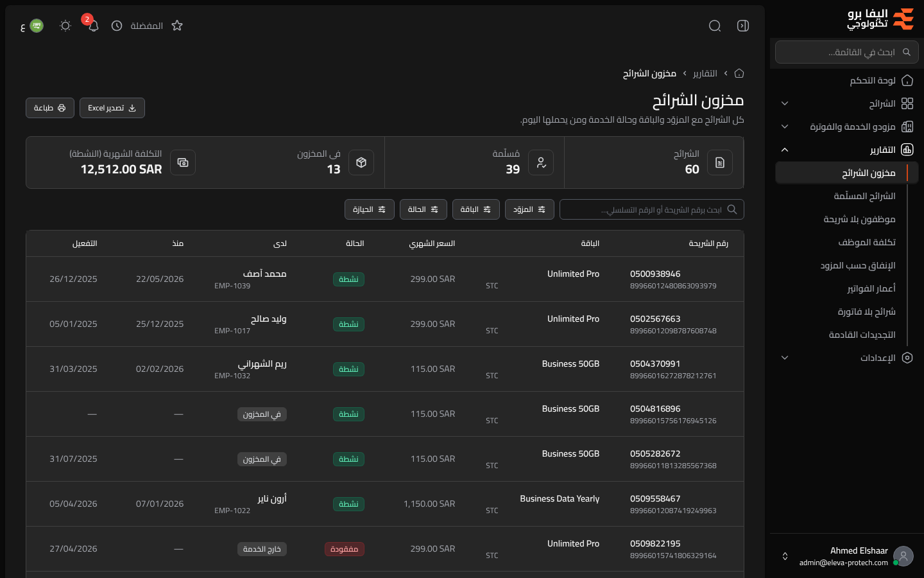Screen dimensions: 924x578
Task: Focus the sidebar menu search field
Action: point(847,52)
